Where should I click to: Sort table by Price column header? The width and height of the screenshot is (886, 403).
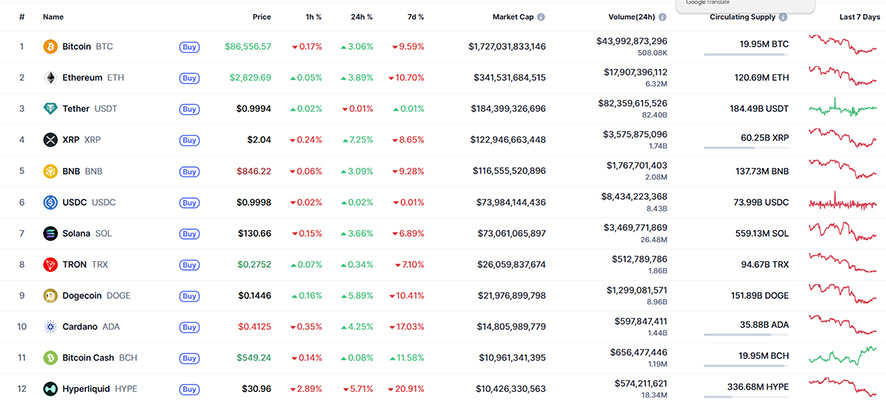[x=261, y=17]
